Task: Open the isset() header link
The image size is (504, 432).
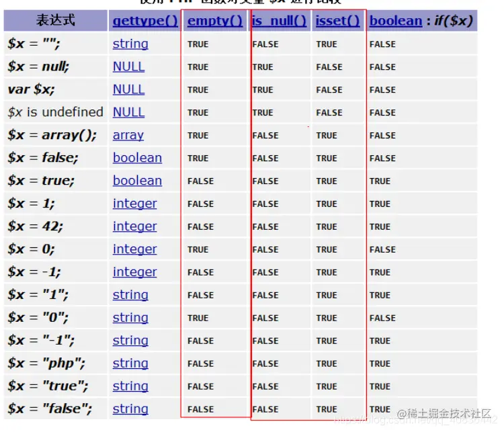Action: tap(337, 21)
